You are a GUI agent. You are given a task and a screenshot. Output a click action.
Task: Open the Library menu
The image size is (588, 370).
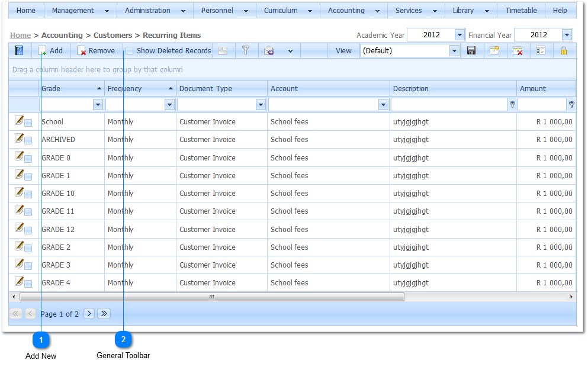pyautogui.click(x=471, y=11)
